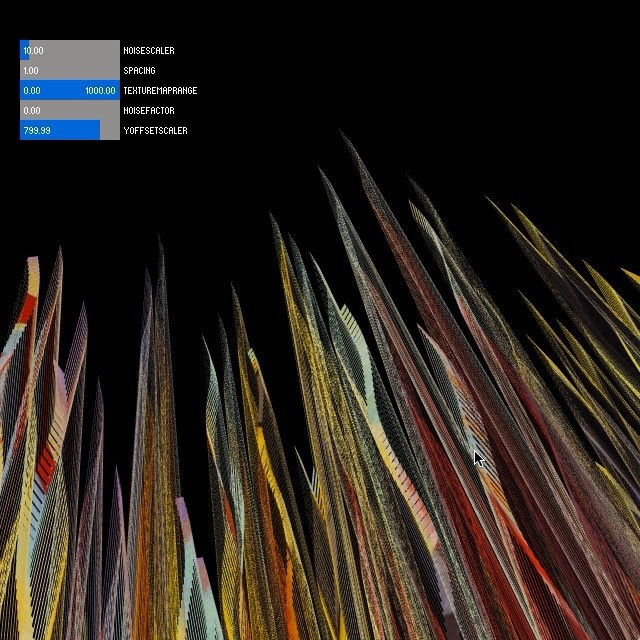The height and width of the screenshot is (640, 640).
Task: Click the 1000.00 maximum value of TEXTUREMAPRANGE
Action: pyautogui.click(x=100, y=91)
